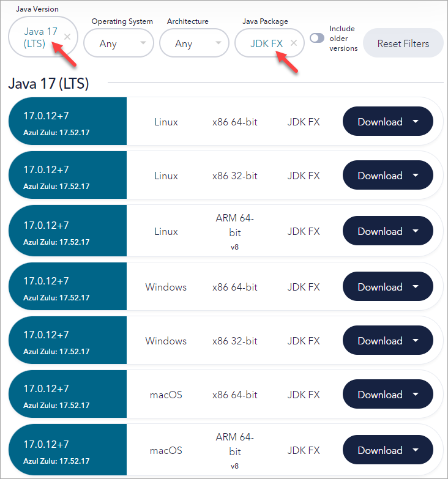The width and height of the screenshot is (448, 479).
Task: Expand download options arrow for Linux ARM 64-bit
Action: (x=416, y=231)
